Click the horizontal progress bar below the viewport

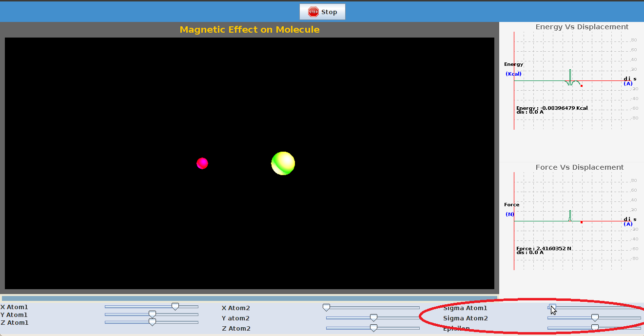(x=250, y=298)
